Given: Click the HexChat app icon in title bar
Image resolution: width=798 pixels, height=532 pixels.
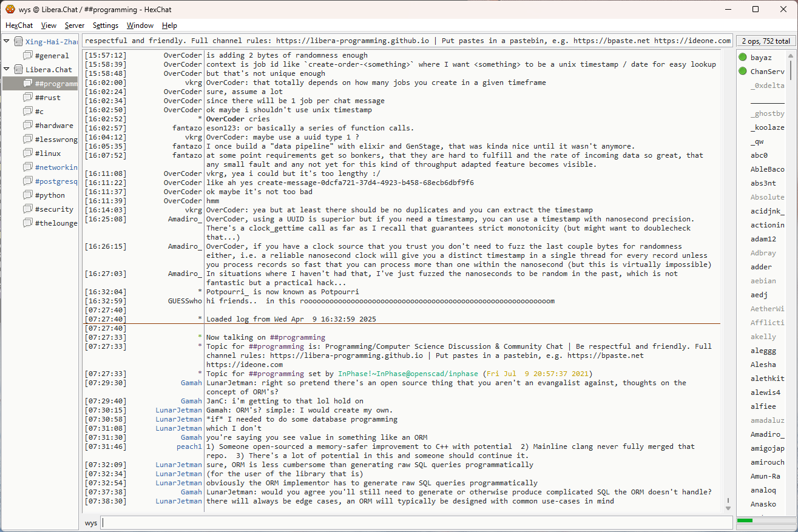Looking at the screenshot, I should (10, 9).
